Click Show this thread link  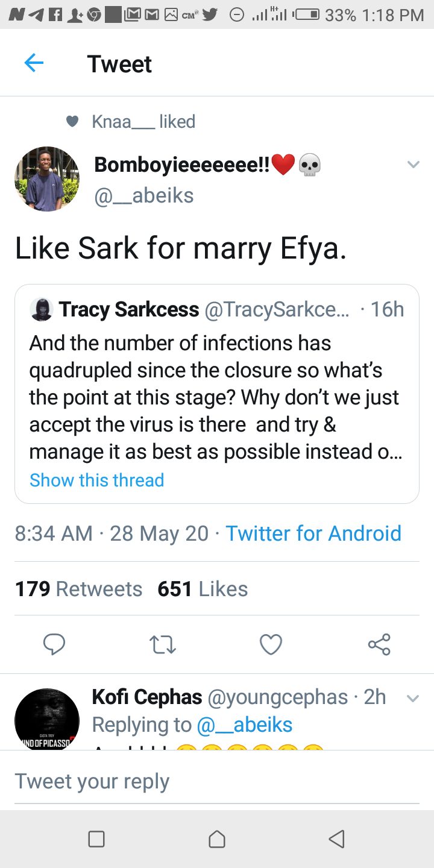[96, 480]
